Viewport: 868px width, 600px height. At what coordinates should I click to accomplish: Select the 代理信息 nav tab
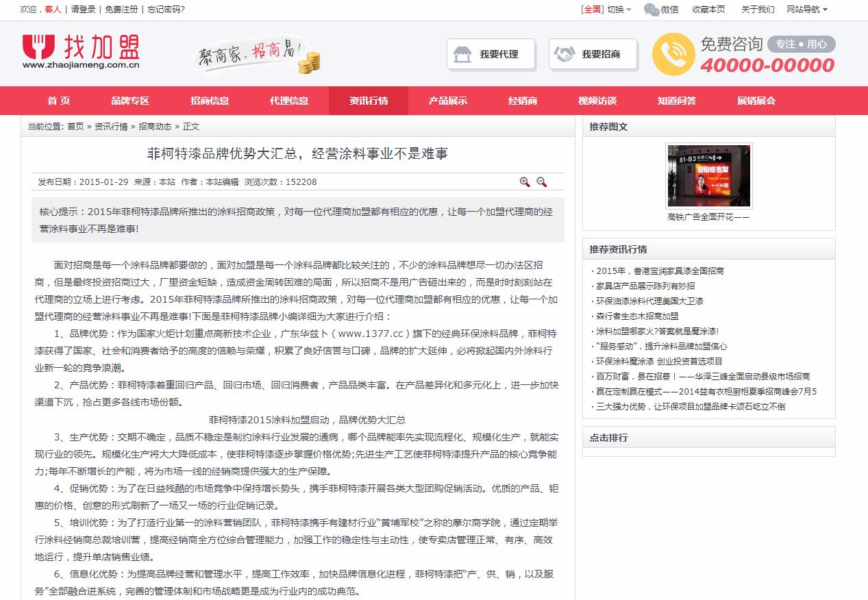point(289,101)
